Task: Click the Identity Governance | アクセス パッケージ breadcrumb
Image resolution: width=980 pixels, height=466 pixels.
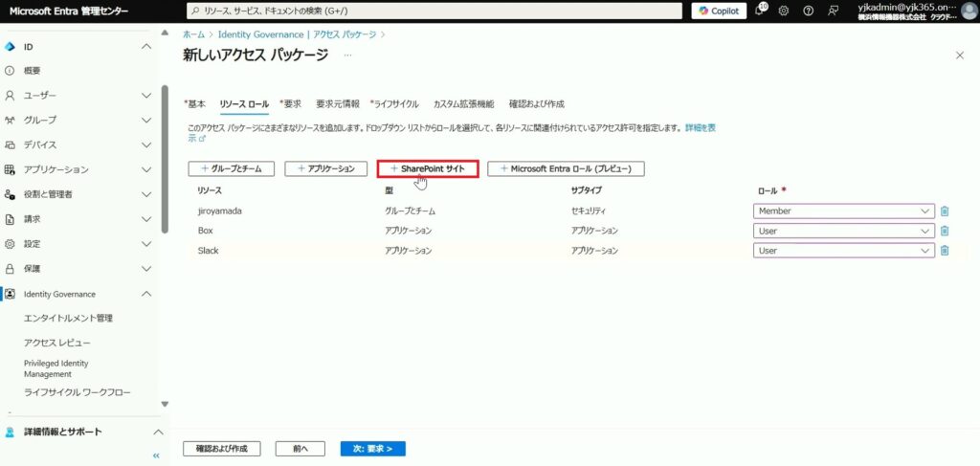Action: pos(297,34)
